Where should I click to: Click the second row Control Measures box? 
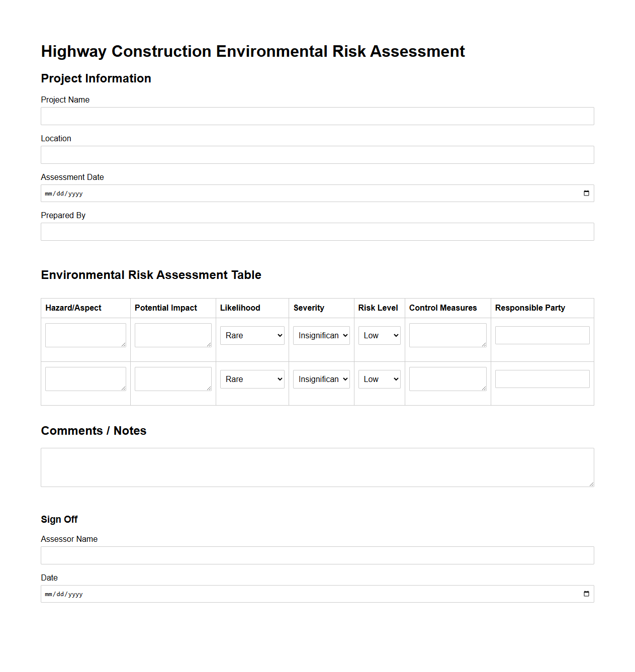[447, 379]
